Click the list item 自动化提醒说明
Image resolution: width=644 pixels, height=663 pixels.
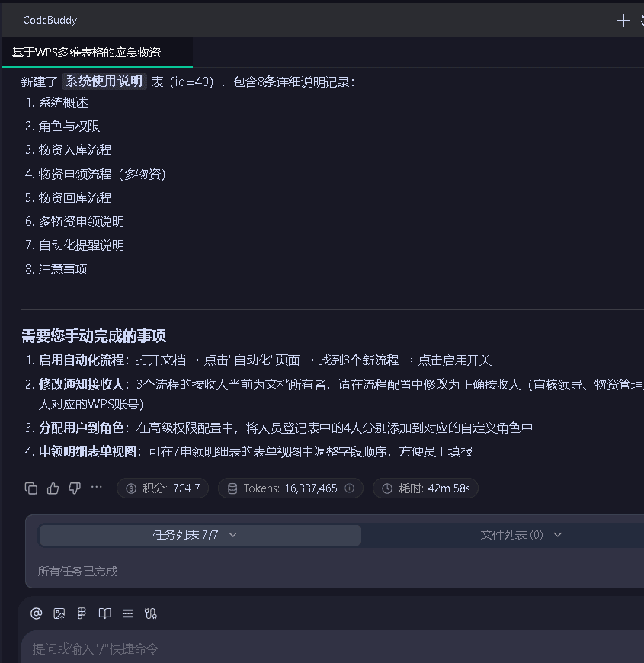click(x=82, y=245)
